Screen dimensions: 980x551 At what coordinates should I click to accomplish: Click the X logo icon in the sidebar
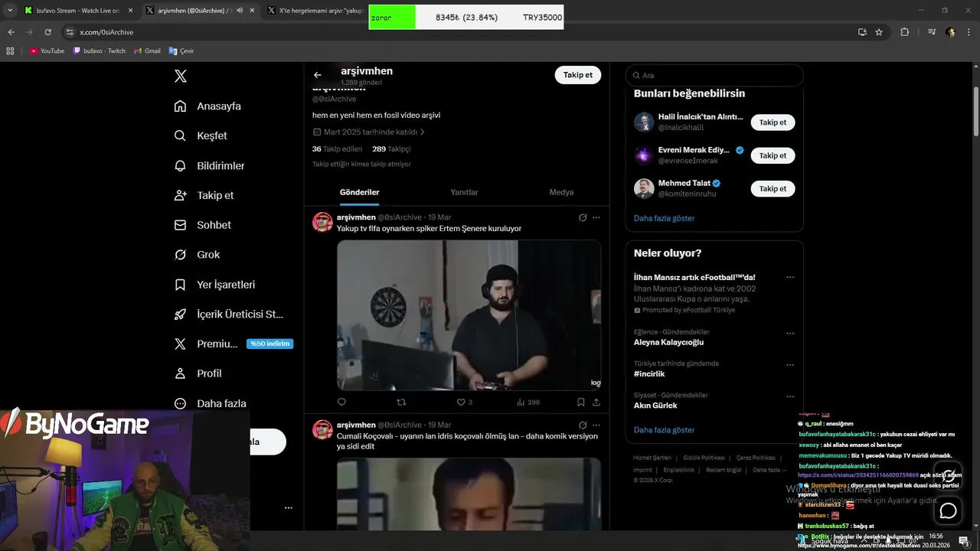(x=181, y=76)
